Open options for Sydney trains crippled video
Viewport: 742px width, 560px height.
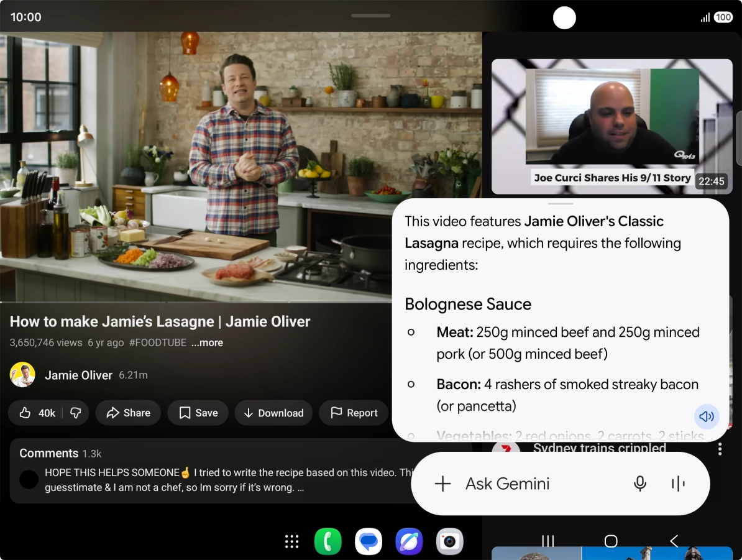720,449
